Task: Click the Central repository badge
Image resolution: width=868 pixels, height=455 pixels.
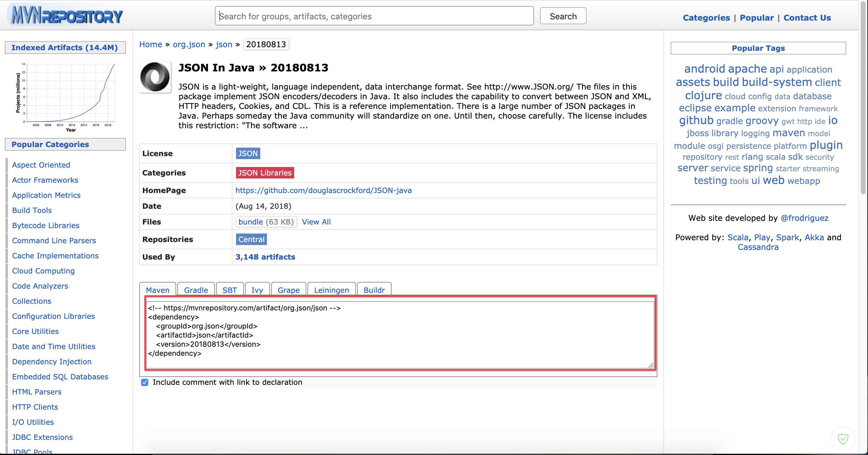Action: [251, 240]
